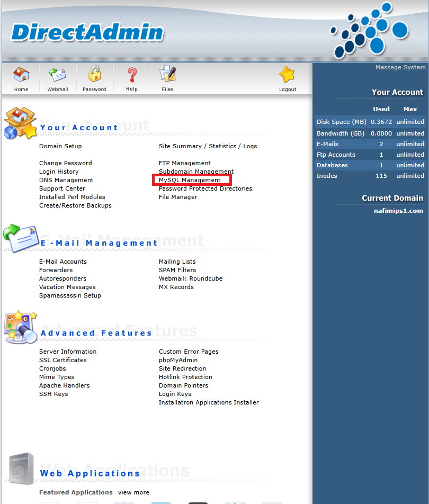
Task: Open Forwarders
Action: pyautogui.click(x=56, y=270)
